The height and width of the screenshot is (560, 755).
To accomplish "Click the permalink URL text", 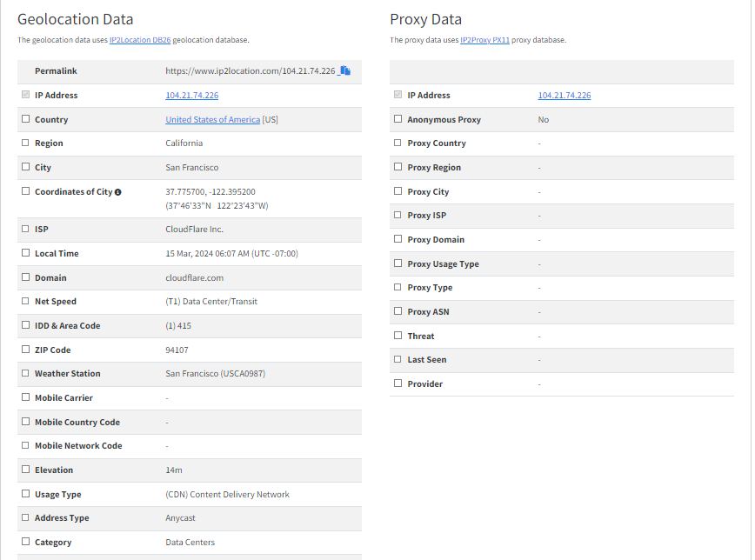I will (x=250, y=71).
